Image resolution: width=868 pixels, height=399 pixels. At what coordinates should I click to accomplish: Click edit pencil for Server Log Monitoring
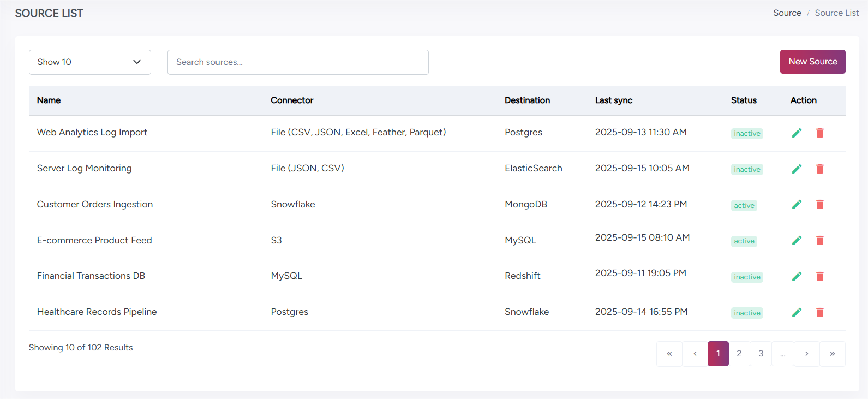797,169
